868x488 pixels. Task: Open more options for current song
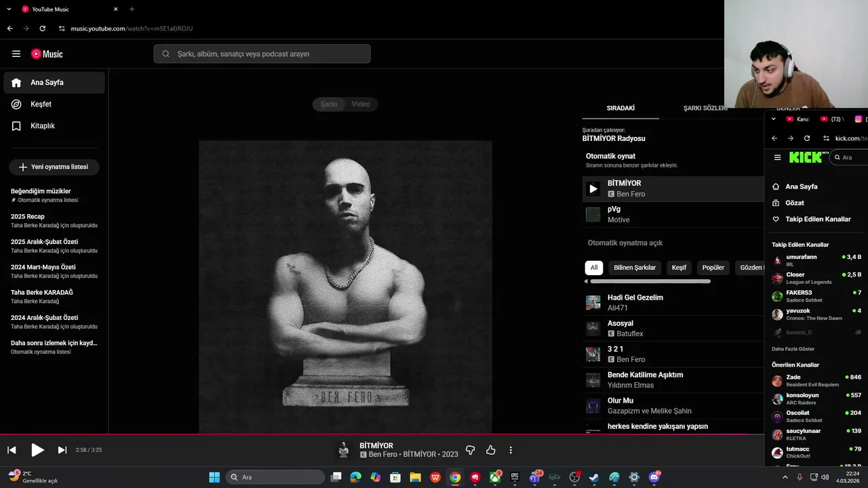[511, 450]
